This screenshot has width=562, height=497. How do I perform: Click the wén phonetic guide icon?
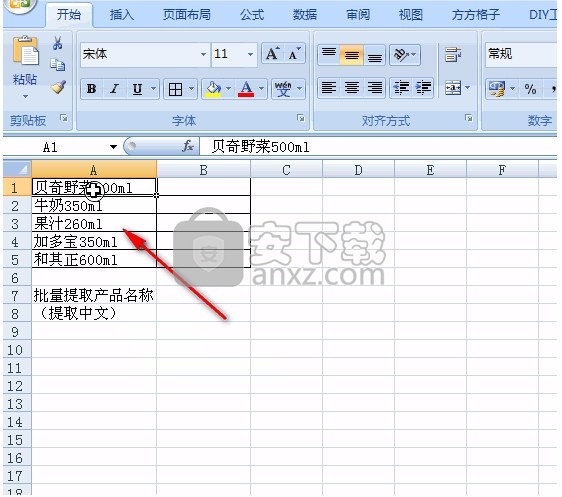point(283,89)
